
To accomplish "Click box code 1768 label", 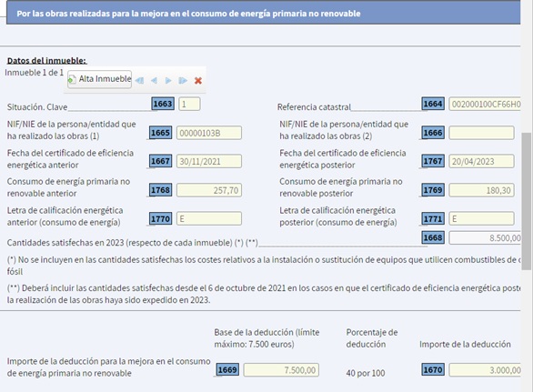I will pyautogui.click(x=161, y=190).
